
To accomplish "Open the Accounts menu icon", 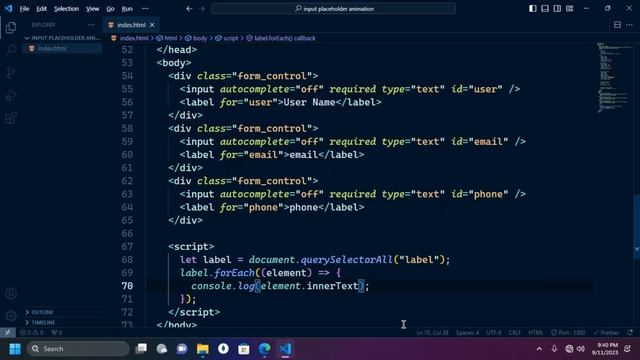I will point(11,293).
